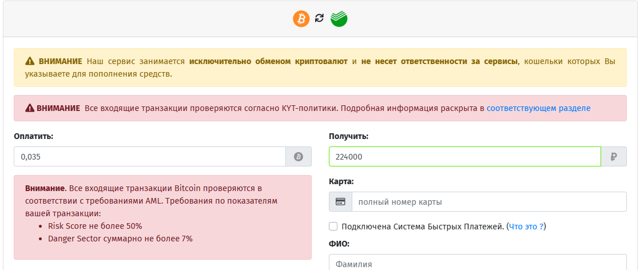644x270 pixels.
Task: Click the Bitcoin currency icon beside Оплатить field
Action: pyautogui.click(x=299, y=157)
